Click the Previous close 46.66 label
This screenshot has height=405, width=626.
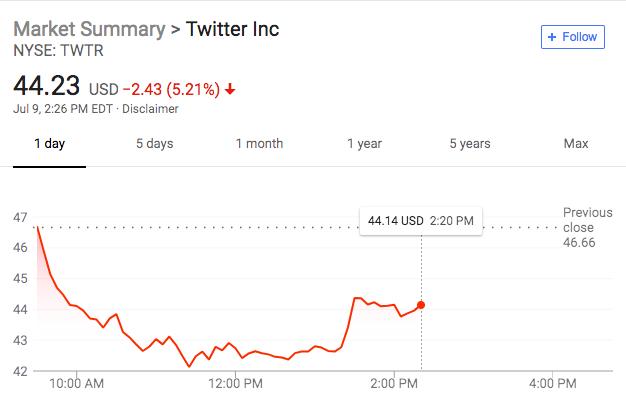point(587,228)
